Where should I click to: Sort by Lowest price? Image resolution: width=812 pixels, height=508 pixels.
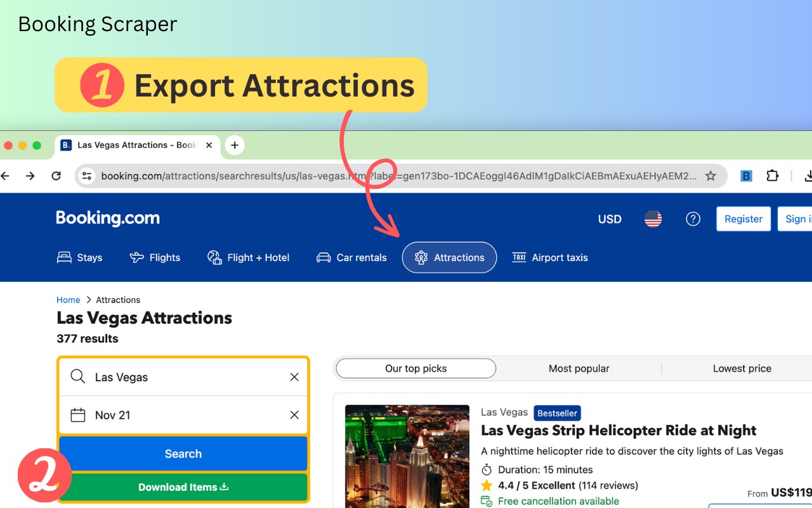742,368
